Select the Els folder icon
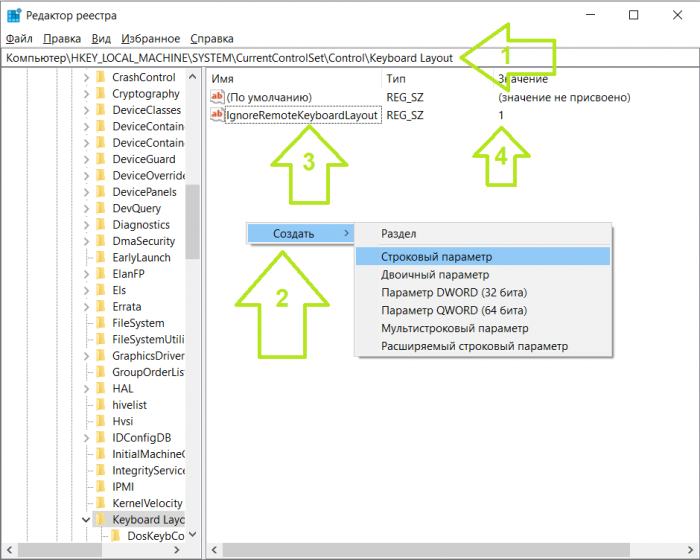 [x=101, y=290]
